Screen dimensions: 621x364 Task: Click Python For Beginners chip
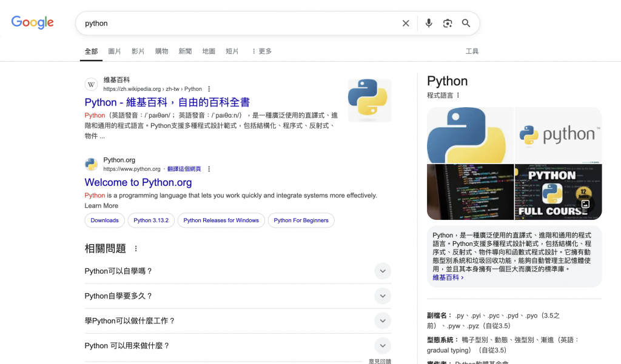click(x=301, y=220)
